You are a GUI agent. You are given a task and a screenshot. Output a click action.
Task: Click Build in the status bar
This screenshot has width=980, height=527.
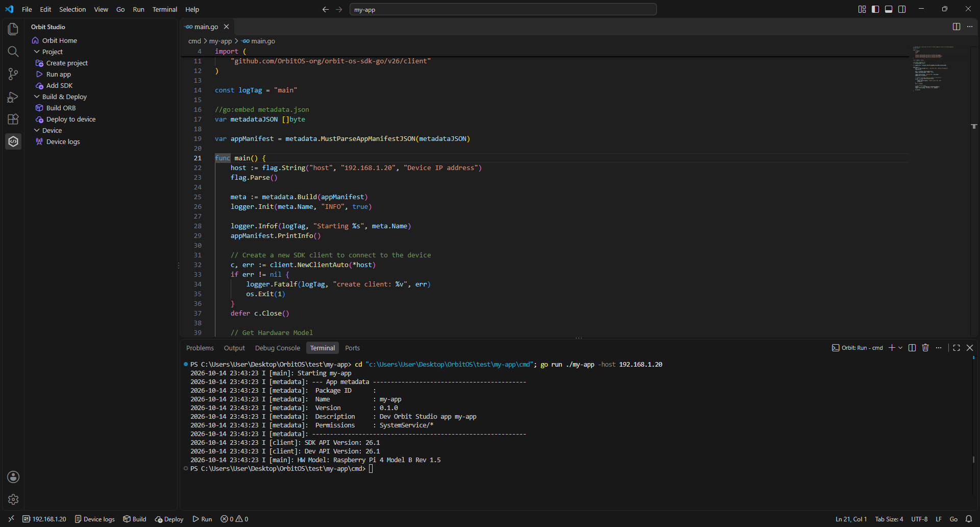coord(135,519)
